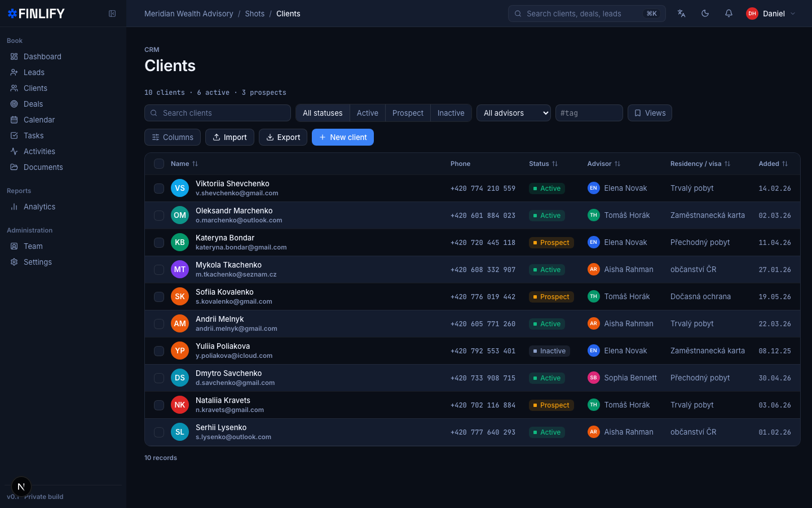Click the magnifier icon in global search
This screenshot has width=812, height=508.
[x=518, y=14]
